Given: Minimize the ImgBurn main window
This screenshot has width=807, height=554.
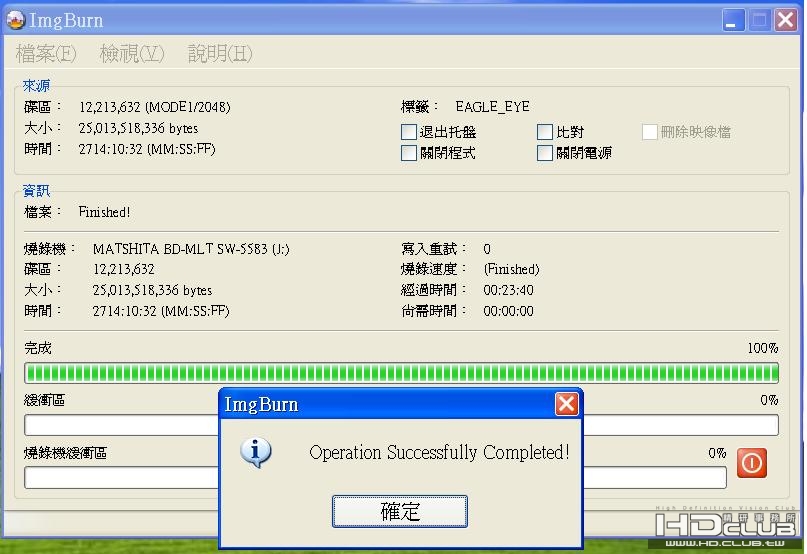Looking at the screenshot, I should coord(733,21).
